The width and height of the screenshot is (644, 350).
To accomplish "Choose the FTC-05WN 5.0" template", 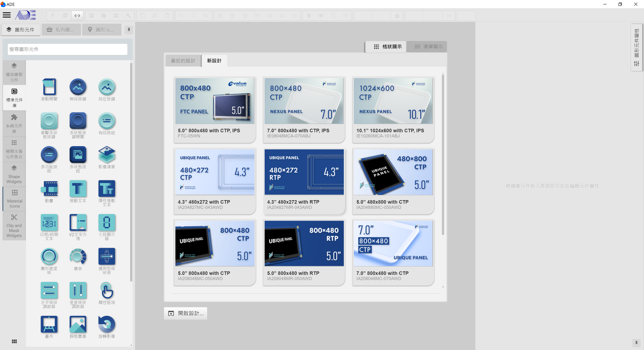I will coord(215,110).
